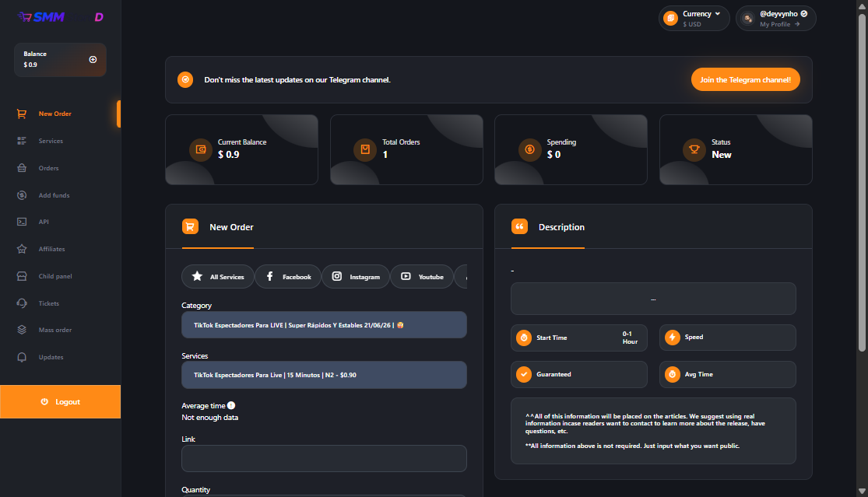Select the All Services filter tab
This screenshot has width=868, height=497.
[218, 276]
